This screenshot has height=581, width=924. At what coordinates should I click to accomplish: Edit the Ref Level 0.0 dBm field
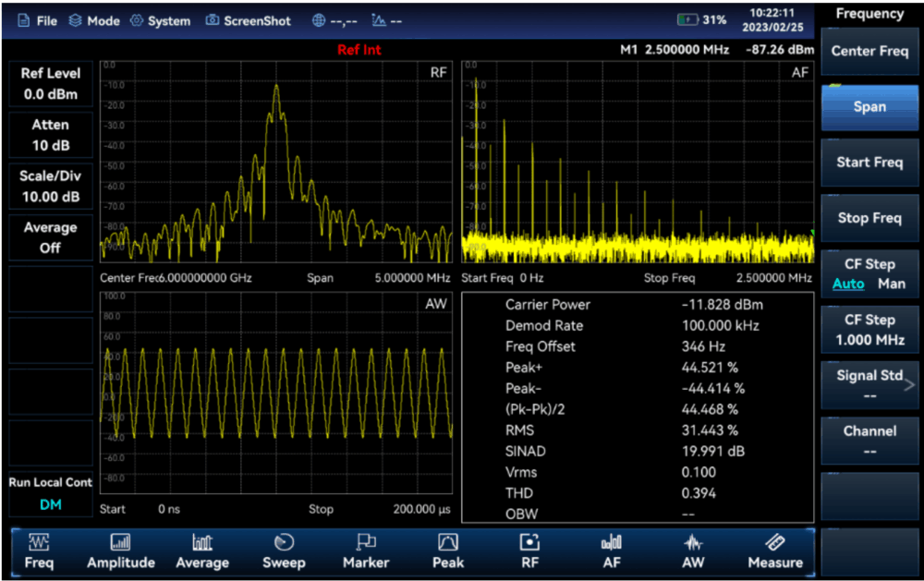tap(50, 83)
